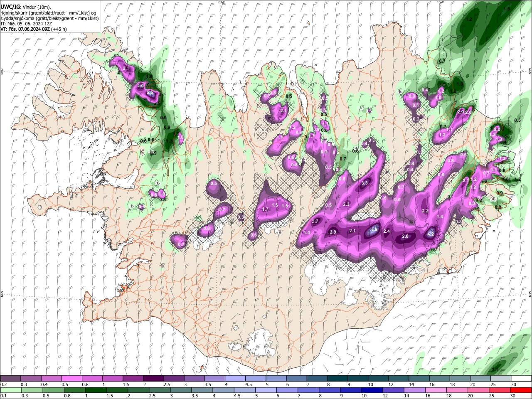
Task: Click the 'UWC/IG: Vindur (10m)' title text
Action: pyautogui.click(x=25, y=7)
